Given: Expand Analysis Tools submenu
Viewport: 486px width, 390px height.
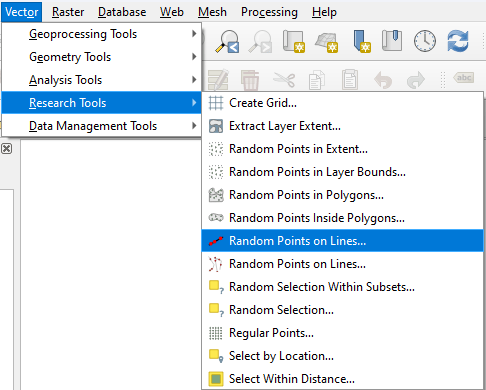Looking at the screenshot, I should point(101,80).
